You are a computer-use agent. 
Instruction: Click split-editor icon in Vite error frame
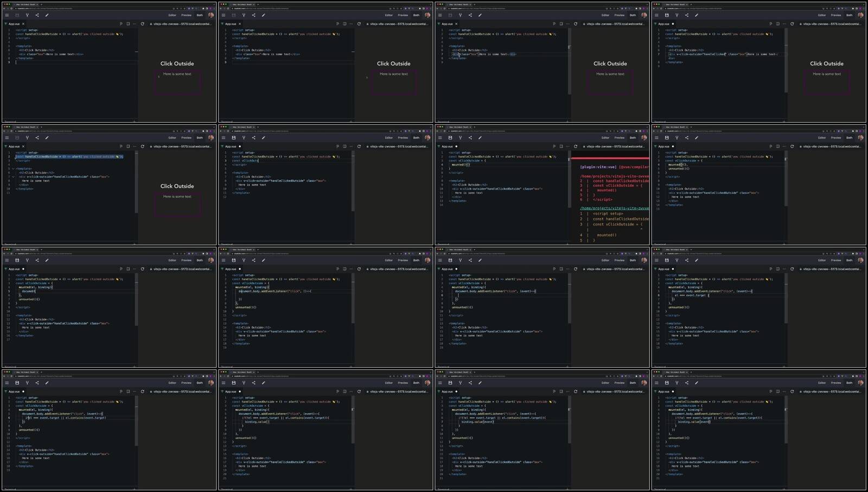coord(561,147)
